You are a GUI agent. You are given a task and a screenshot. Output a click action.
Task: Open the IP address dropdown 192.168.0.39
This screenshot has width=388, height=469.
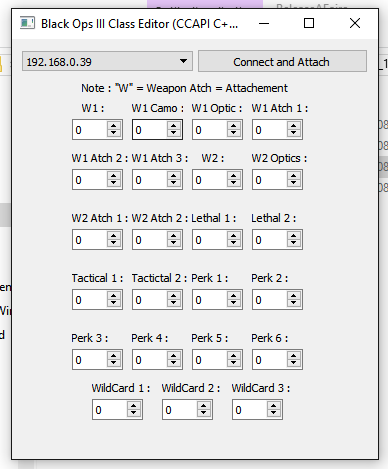(x=107, y=61)
